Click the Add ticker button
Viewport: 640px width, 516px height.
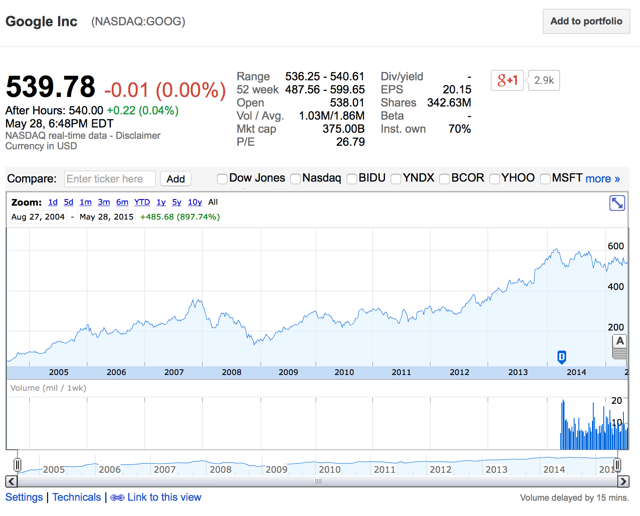[176, 179]
